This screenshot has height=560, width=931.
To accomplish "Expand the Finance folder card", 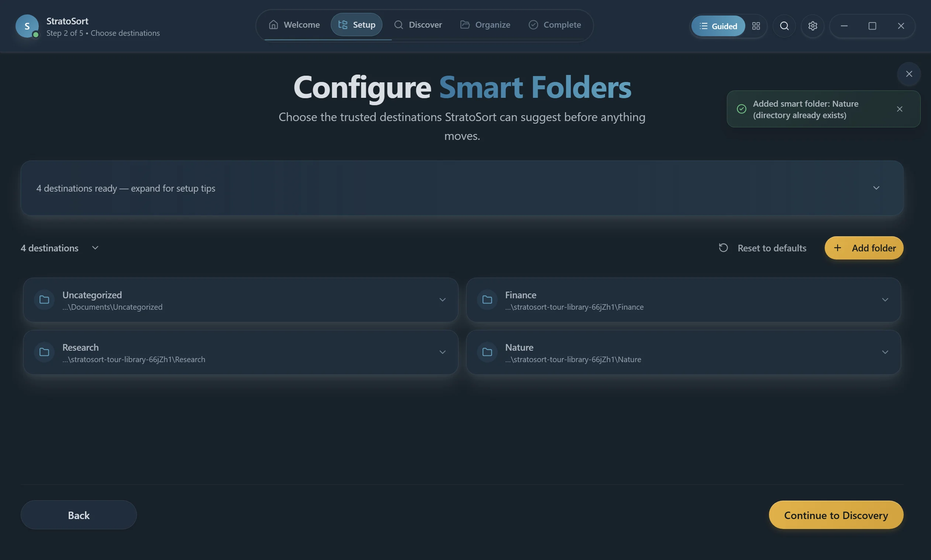I will click(x=884, y=300).
